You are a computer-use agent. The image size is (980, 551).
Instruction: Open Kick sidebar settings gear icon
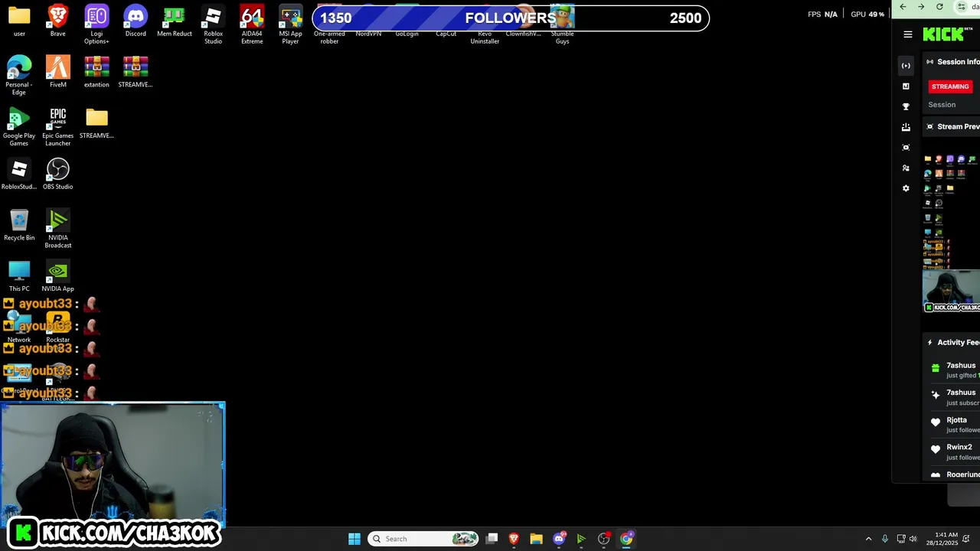[x=906, y=188]
